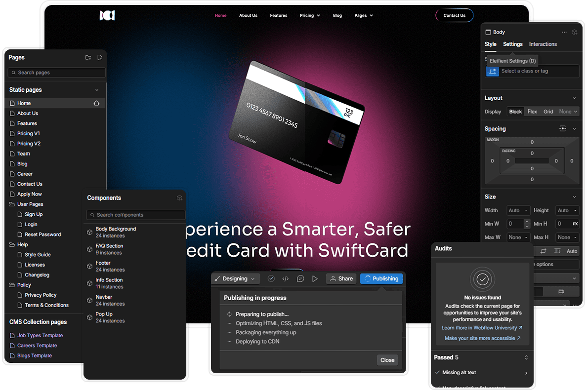
Task: Open the Max W None field
Action: (x=518, y=237)
